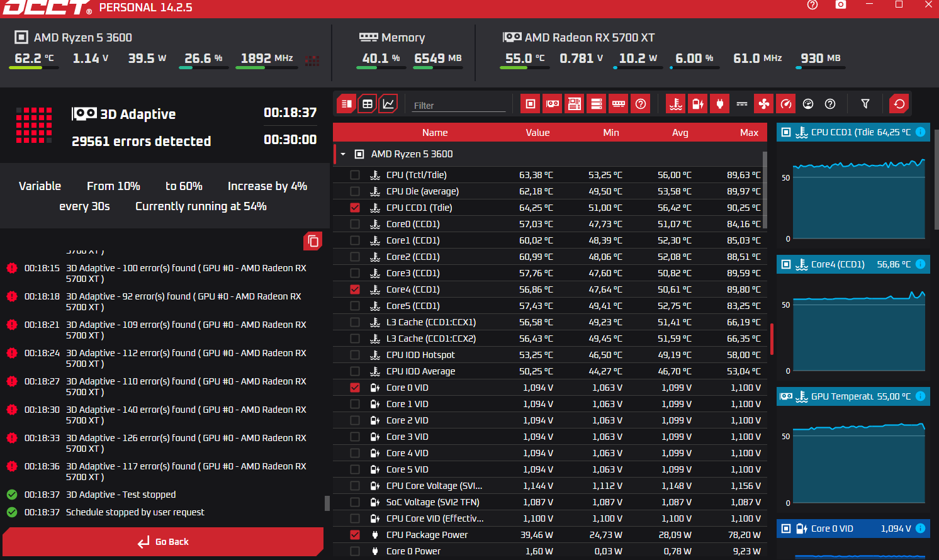Check the CPU IOD Hotspot checkbox
Screen dimensions: 939x560
[x=355, y=355]
